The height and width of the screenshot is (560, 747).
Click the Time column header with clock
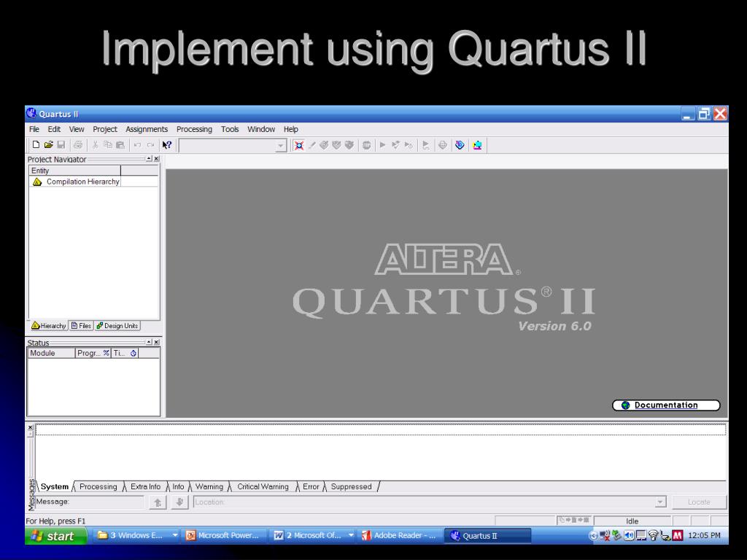pyautogui.click(x=125, y=353)
